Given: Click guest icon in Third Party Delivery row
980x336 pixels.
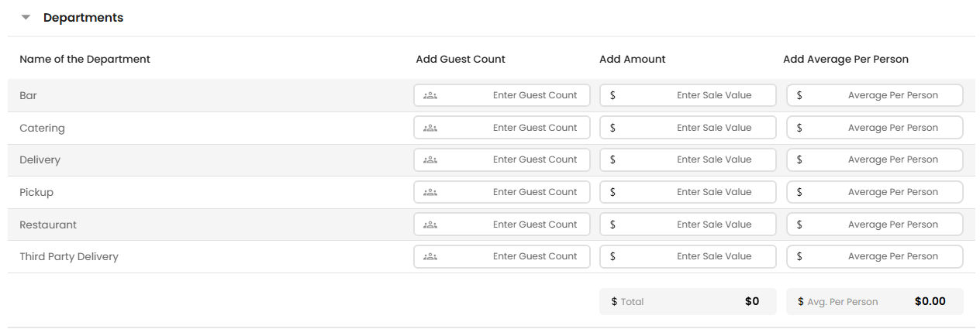Looking at the screenshot, I should click(x=430, y=256).
